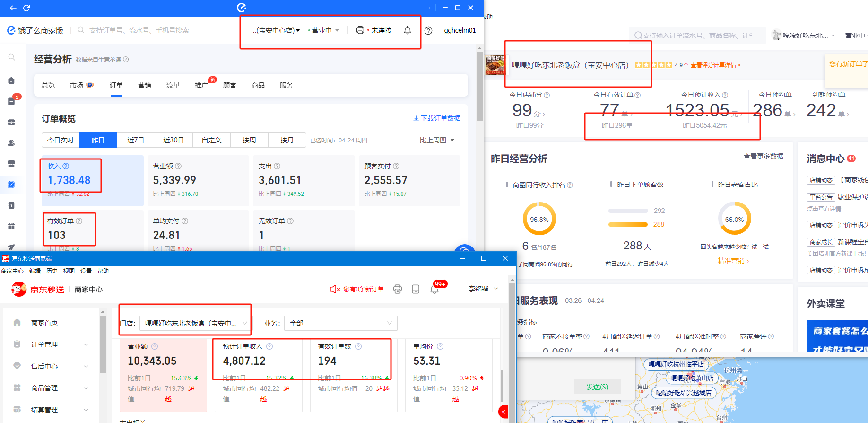Click the tablet device icon in JD header
868x423 pixels.
pyautogui.click(x=416, y=289)
